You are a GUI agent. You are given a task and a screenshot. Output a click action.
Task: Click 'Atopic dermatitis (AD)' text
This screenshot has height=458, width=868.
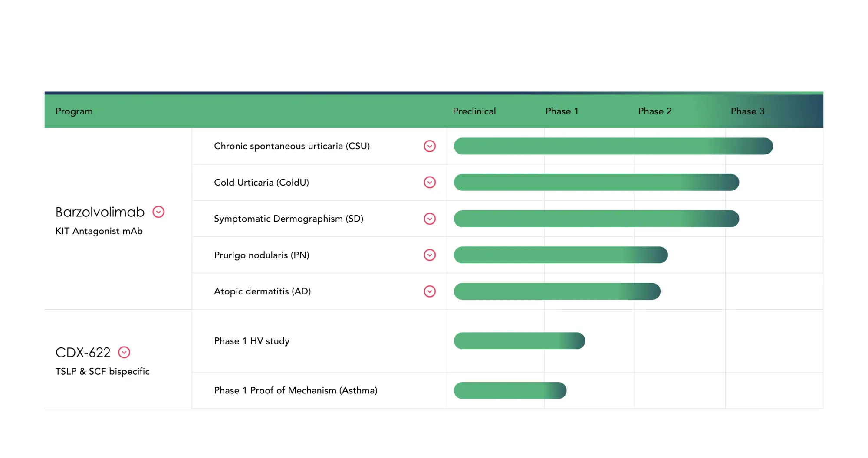pyautogui.click(x=262, y=291)
